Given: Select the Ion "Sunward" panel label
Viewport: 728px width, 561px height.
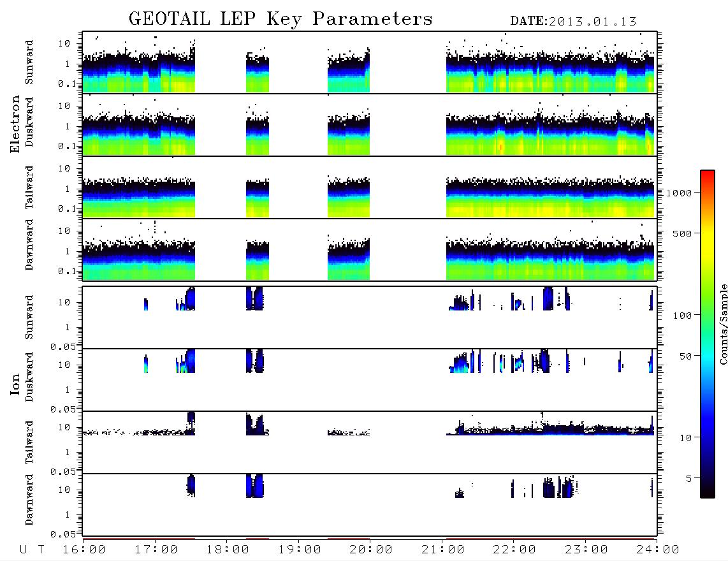Looking at the screenshot, I should point(29,317).
